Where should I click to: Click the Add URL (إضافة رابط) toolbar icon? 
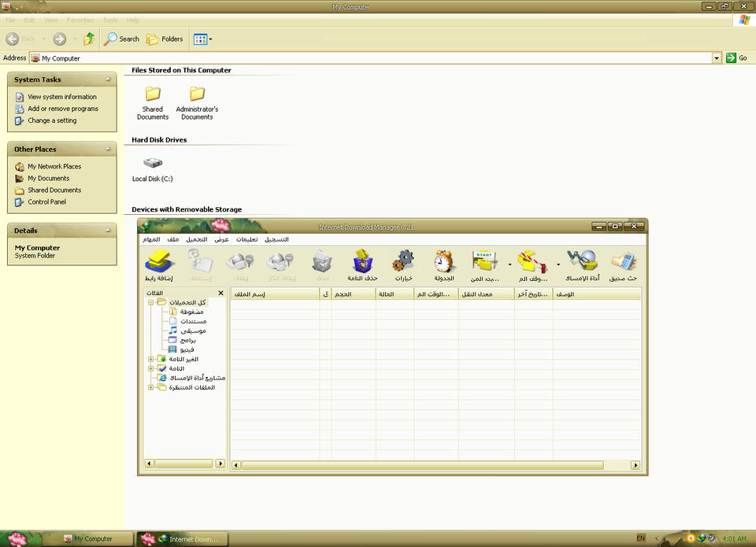pos(158,261)
